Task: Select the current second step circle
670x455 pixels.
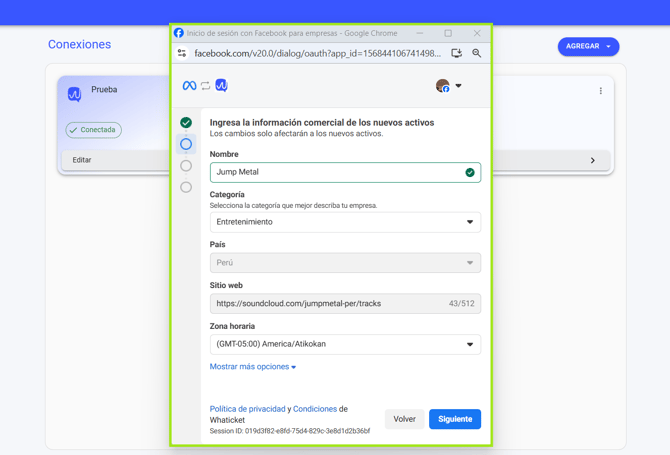Action: 186,144
